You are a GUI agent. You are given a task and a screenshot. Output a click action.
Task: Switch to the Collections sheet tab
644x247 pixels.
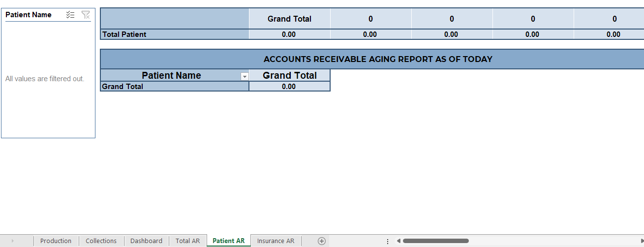[101, 241]
